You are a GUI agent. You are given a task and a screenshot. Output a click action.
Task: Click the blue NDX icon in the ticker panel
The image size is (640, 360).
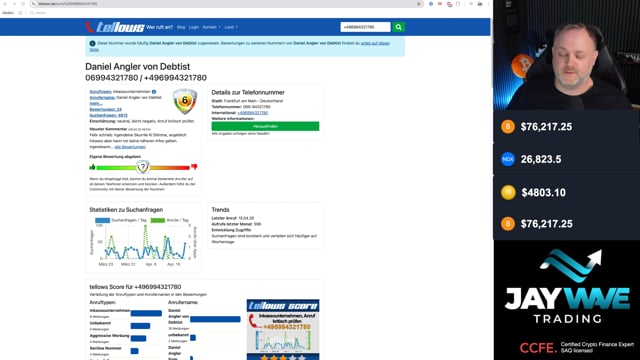pos(508,159)
